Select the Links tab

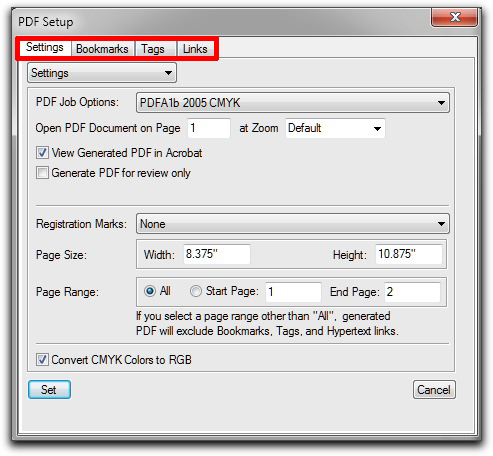(x=195, y=49)
